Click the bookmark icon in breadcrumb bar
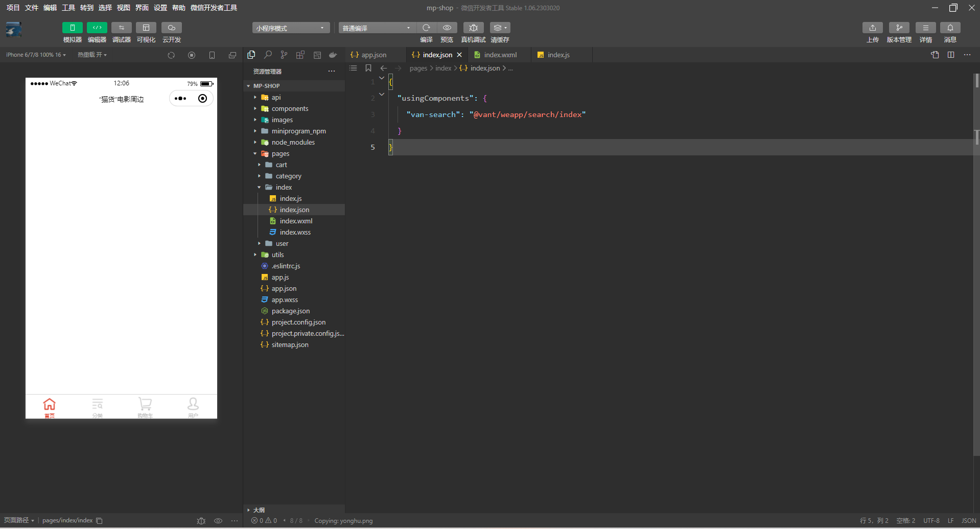This screenshot has height=529, width=980. point(368,68)
